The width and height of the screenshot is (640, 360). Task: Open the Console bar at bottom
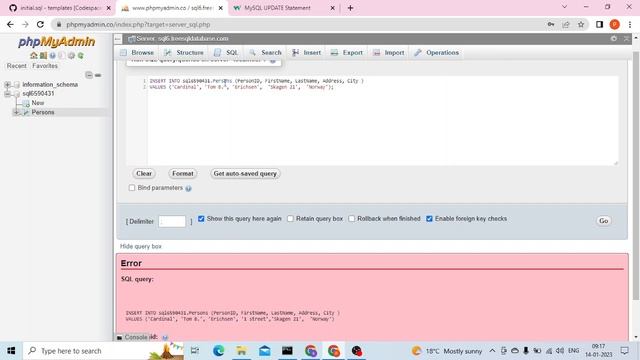tap(136, 337)
